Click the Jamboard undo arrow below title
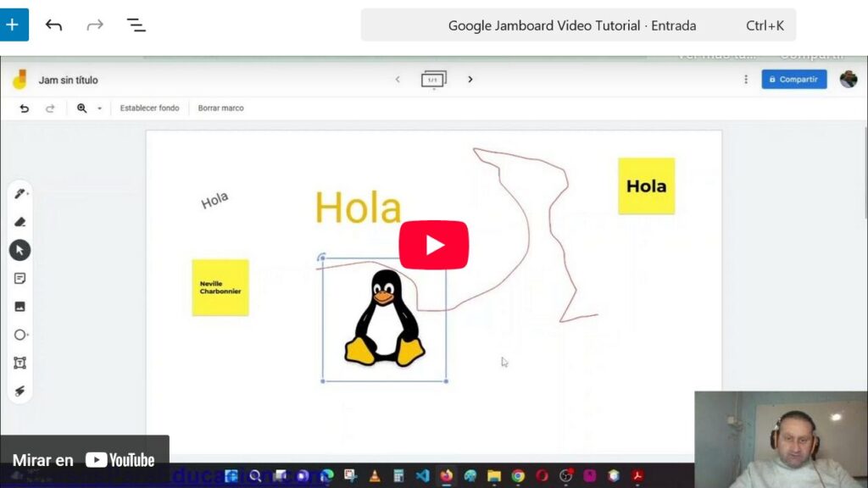Screen dimensions: 868x488 [25, 108]
